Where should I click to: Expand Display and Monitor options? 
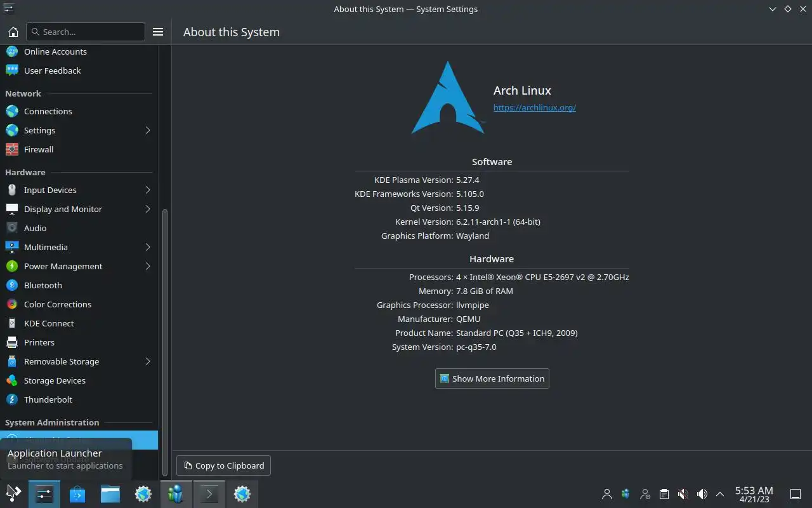[79, 209]
